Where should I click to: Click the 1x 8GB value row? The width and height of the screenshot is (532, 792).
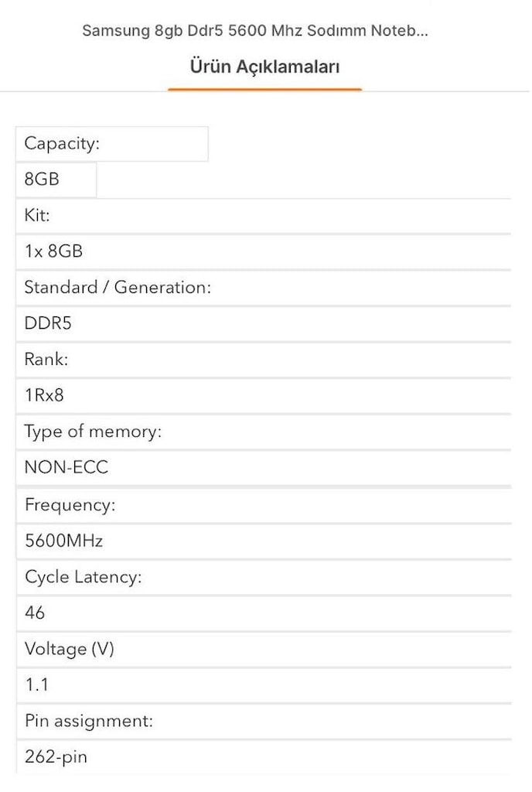(x=264, y=251)
